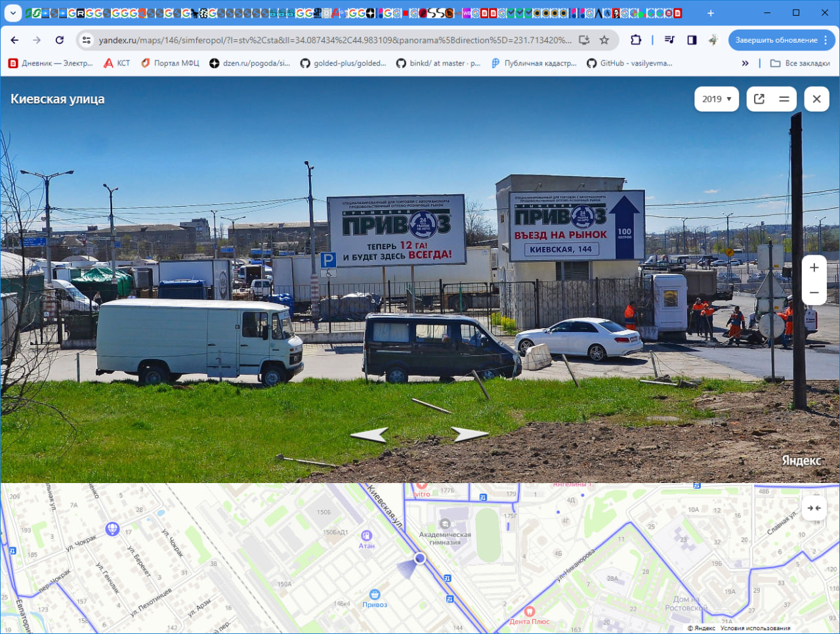The height and width of the screenshot is (634, 840).
Task: Open a new browser tab
Action: pyautogui.click(x=711, y=12)
